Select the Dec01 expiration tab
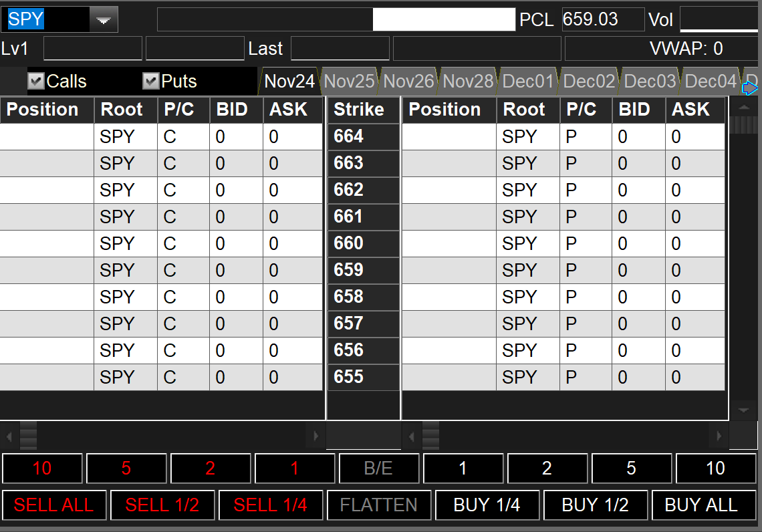 528,82
